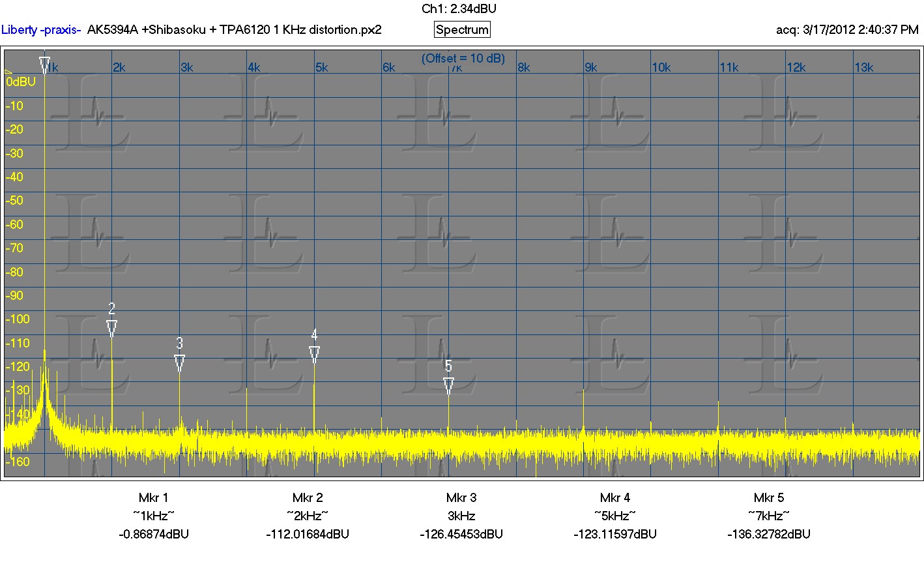This screenshot has height=575, width=924.
Task: Click the 5k frequency axis label
Action: tap(321, 67)
